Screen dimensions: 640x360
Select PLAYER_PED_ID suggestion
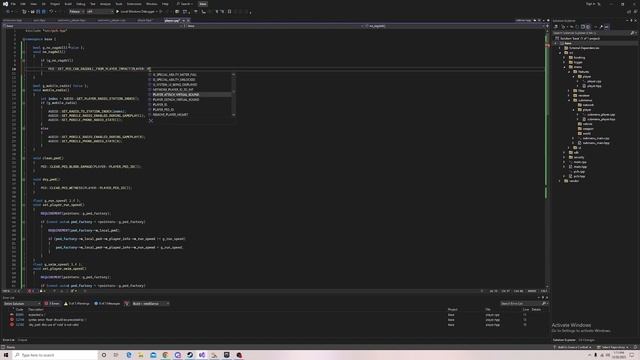tap(190, 109)
